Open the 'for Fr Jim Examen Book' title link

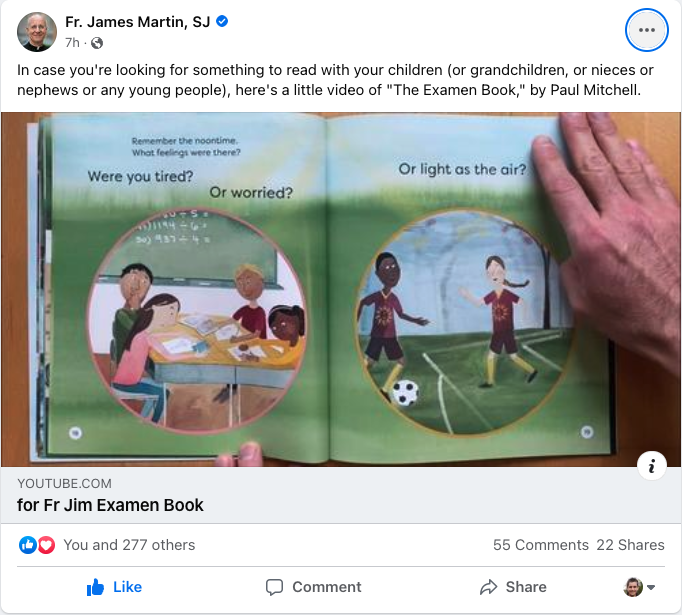coord(110,505)
